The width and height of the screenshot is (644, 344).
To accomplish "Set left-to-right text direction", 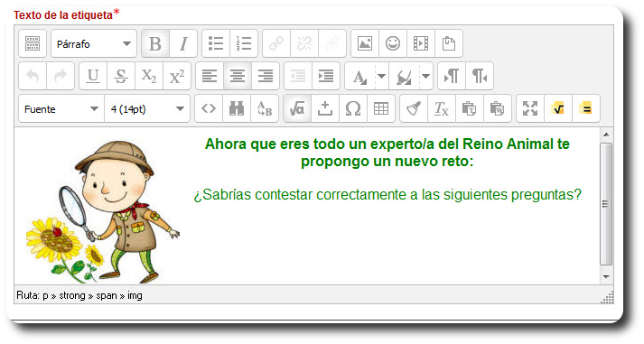I will [452, 76].
